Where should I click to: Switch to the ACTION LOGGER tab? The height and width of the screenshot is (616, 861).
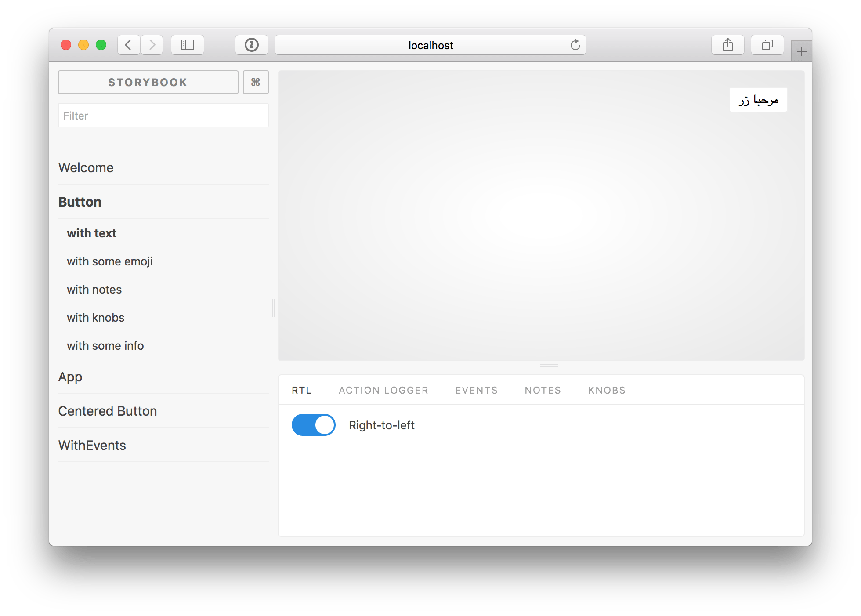[x=383, y=390]
